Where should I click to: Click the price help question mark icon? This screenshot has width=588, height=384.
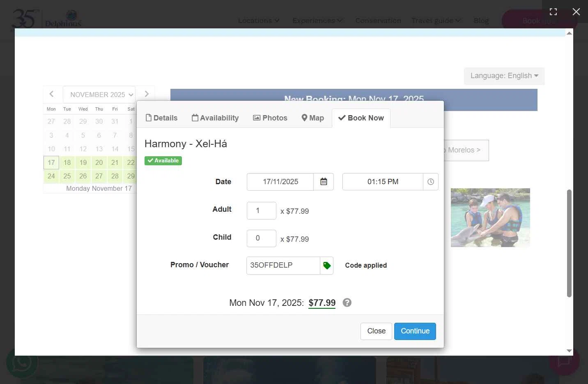347,303
